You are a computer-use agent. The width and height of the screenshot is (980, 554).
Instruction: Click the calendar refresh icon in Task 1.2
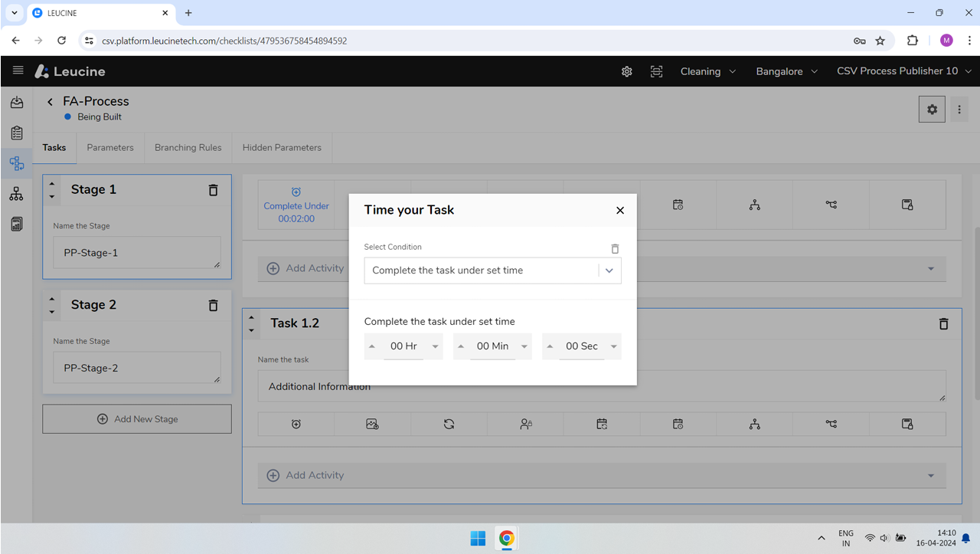pyautogui.click(x=602, y=424)
